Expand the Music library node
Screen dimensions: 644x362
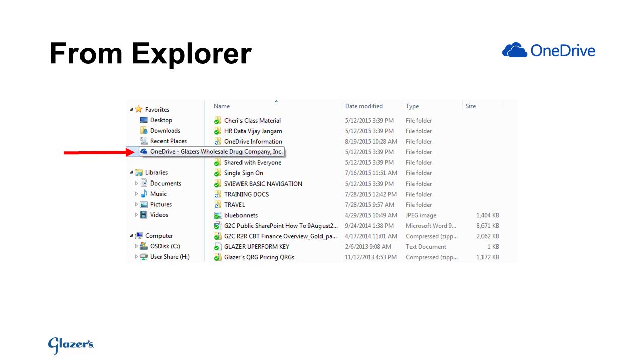136,194
